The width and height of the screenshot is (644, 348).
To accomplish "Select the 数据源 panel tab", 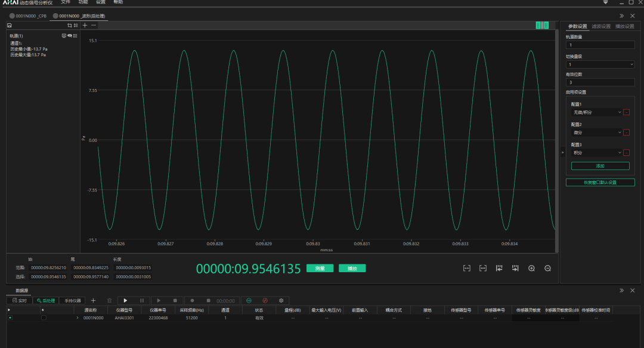I will 22,291.
